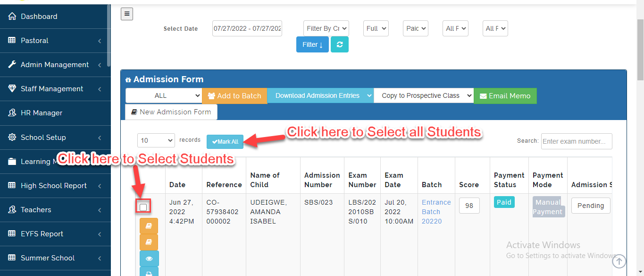644x276 pixels.
Task: Open Copy to Prospective Class dropdown
Action: [x=424, y=95]
